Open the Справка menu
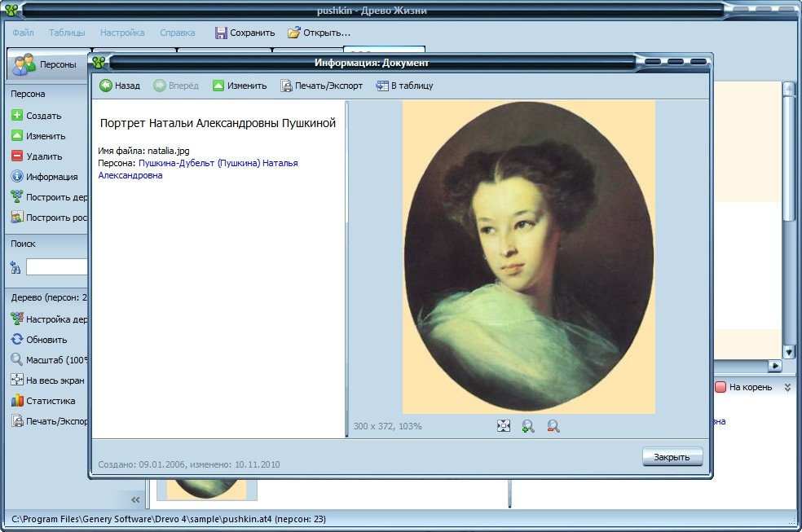The height and width of the screenshot is (532, 802). click(178, 33)
